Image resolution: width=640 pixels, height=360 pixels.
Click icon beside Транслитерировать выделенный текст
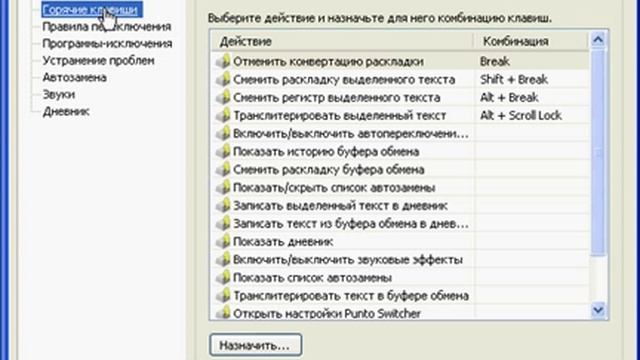223,116
